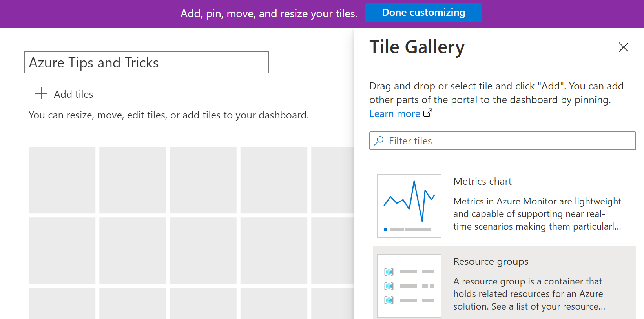Click the Done customizing button
644x319 pixels.
(x=423, y=13)
